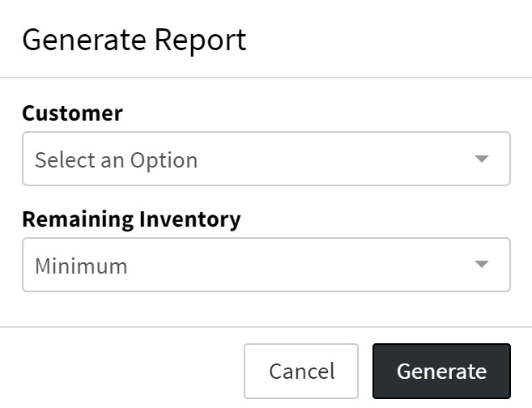Choose a customer via Select an Option box
The height and width of the screenshot is (408, 532).
(x=266, y=159)
